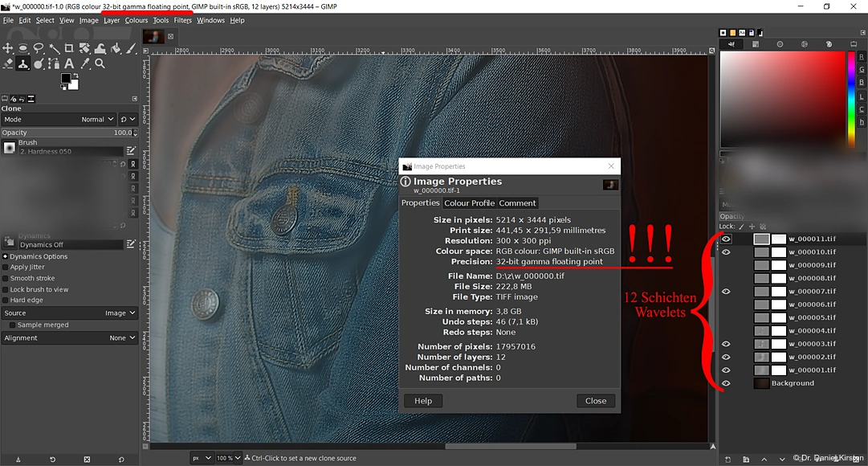Open the px unit dropdown
This screenshot has width=868, height=466.
(202, 458)
